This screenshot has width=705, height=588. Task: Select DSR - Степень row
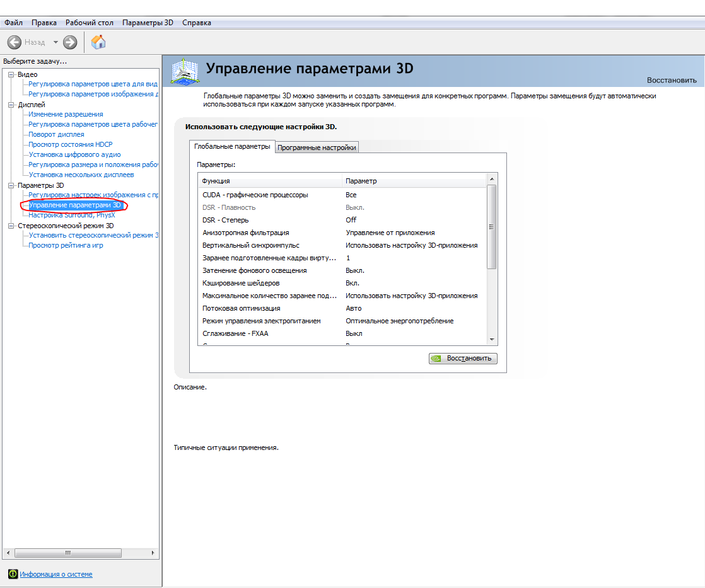(342, 220)
